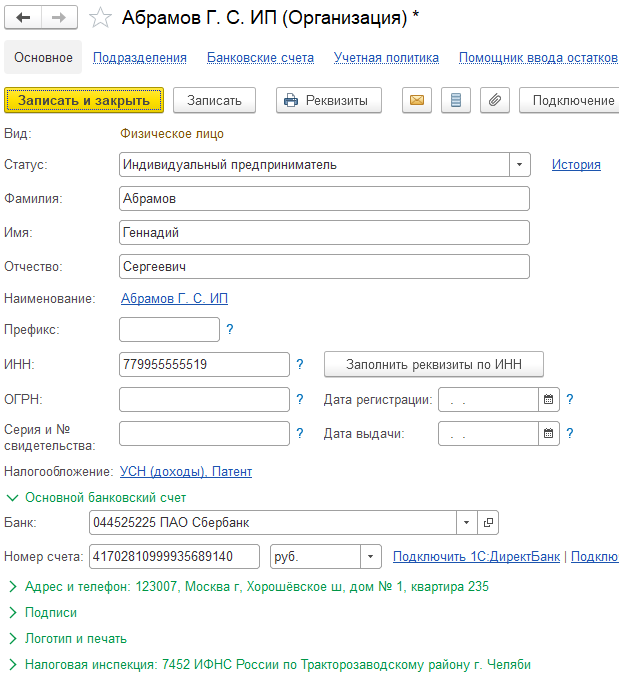Expand the Адрес и телефон section
619x679 pixels.
[13, 587]
